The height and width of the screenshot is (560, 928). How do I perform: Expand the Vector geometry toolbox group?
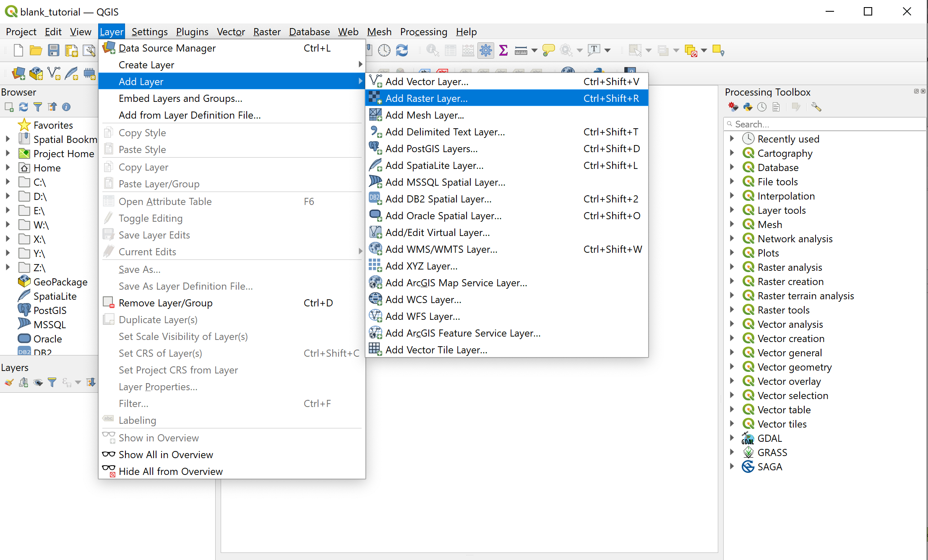[732, 366]
